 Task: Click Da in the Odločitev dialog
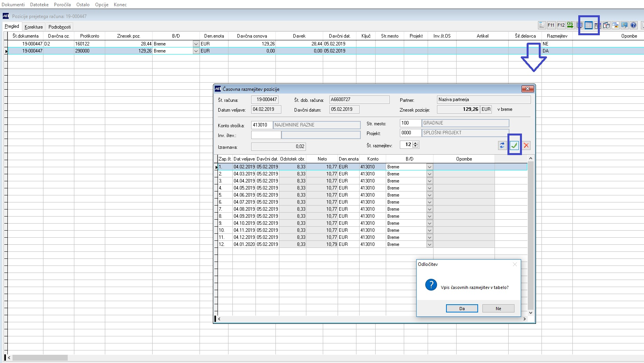click(462, 309)
